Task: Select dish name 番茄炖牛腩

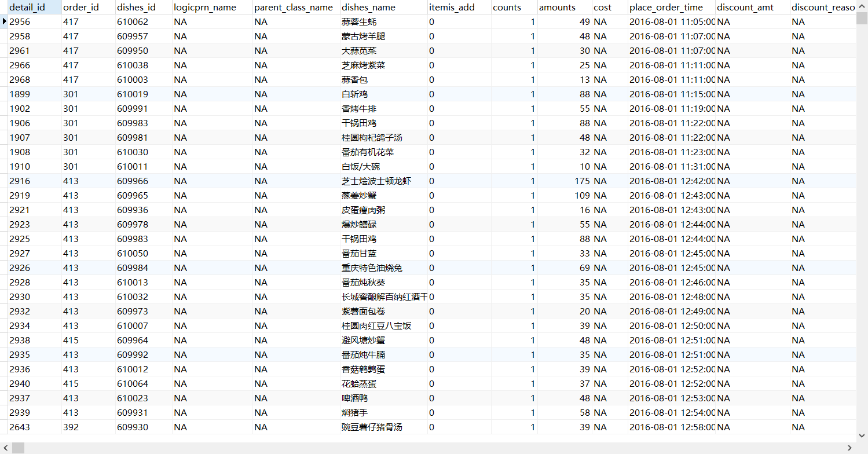Action: 363,354
